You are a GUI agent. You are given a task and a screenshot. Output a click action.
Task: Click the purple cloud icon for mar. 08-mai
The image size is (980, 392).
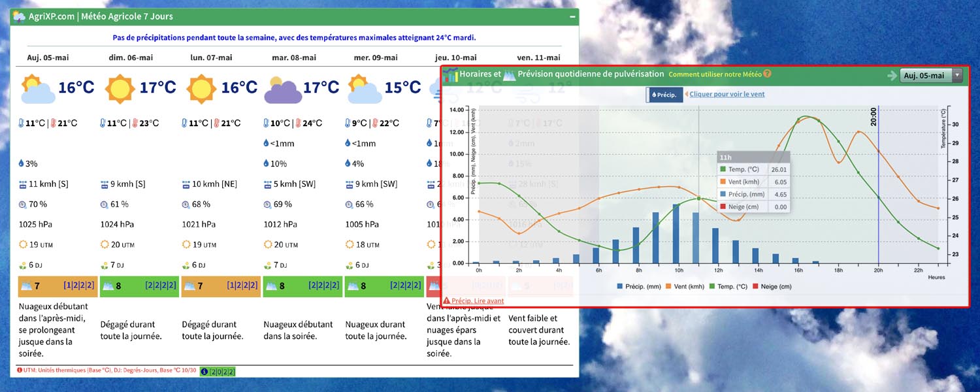(282, 90)
